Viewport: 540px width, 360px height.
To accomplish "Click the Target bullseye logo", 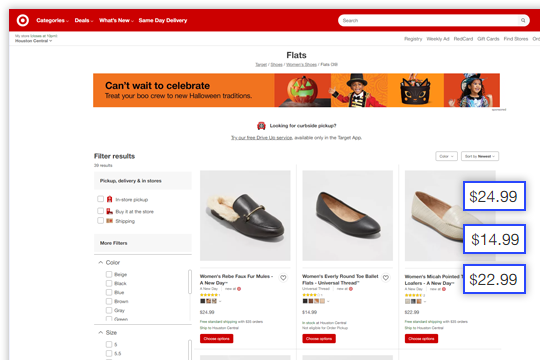I will tap(23, 20).
